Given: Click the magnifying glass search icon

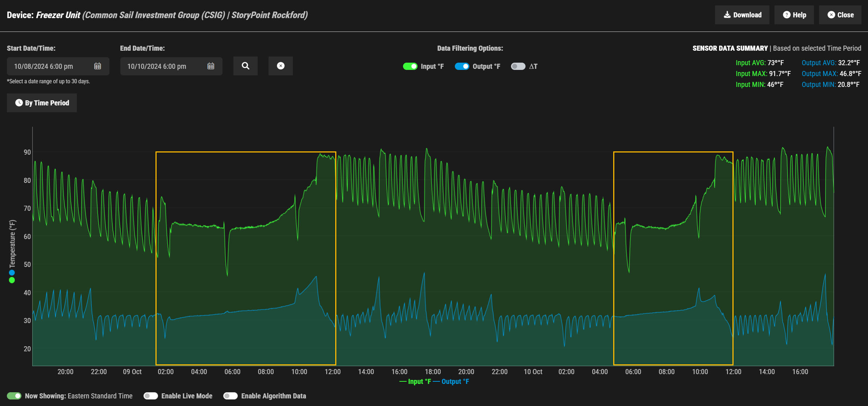Looking at the screenshot, I should (245, 66).
